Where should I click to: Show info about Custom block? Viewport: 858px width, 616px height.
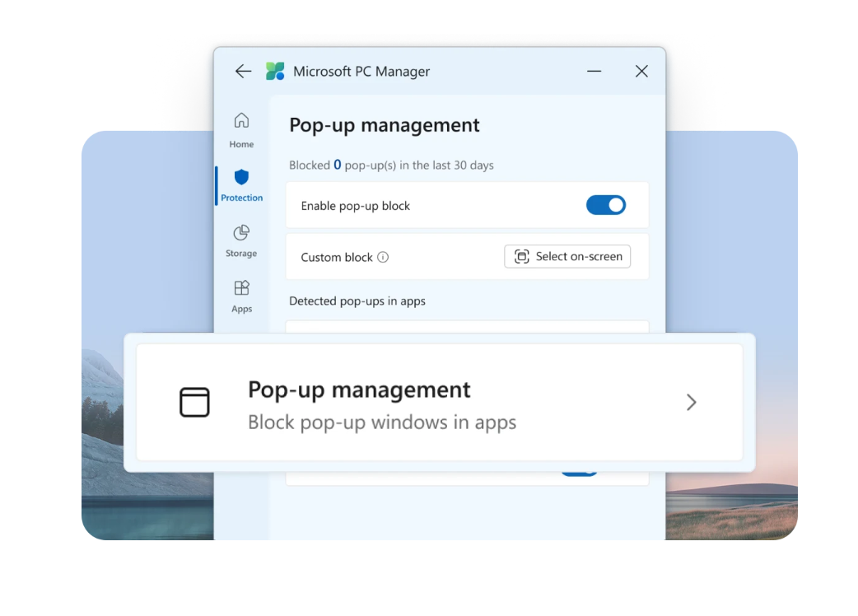(383, 257)
